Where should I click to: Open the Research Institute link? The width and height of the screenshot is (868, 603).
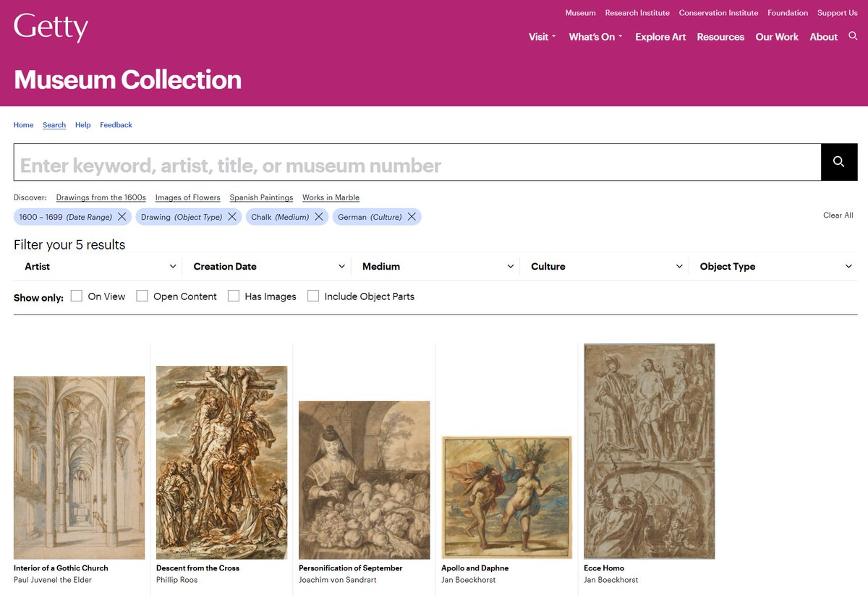[637, 13]
